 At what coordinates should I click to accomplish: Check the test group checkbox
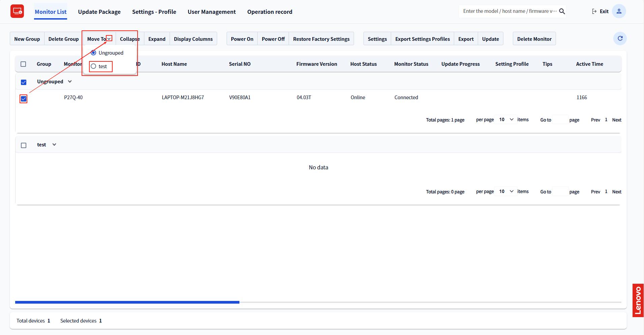[24, 145]
